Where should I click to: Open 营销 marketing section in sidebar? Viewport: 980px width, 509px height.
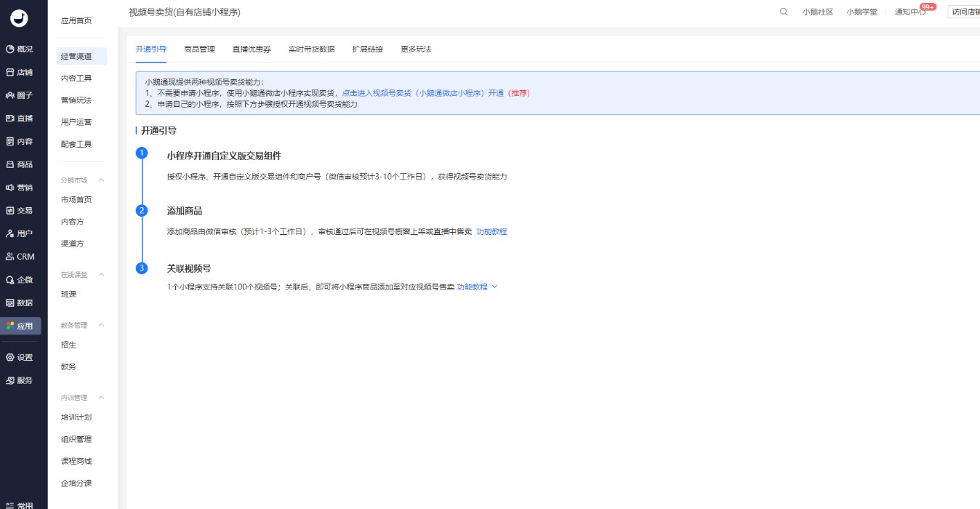click(x=20, y=188)
